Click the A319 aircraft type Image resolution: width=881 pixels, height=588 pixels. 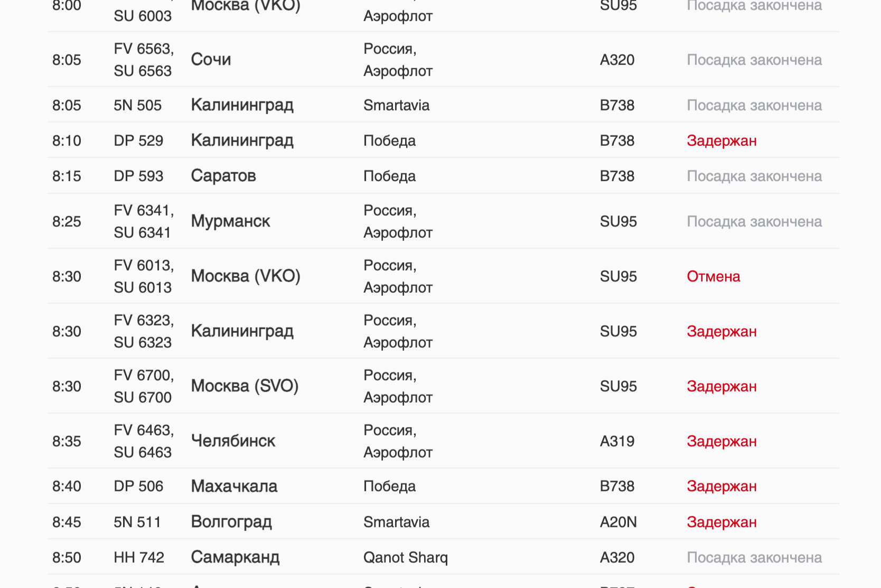pyautogui.click(x=617, y=441)
